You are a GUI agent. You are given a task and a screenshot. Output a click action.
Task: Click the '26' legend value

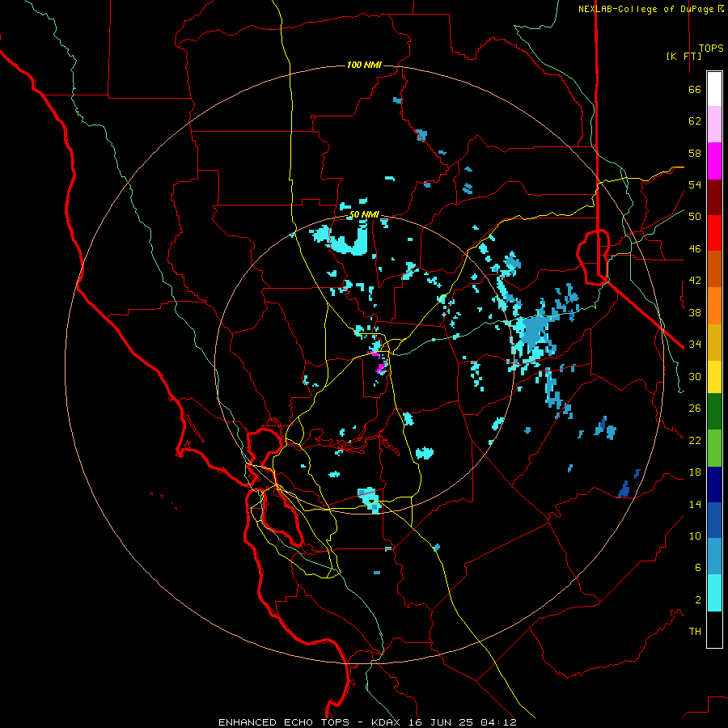[695, 408]
